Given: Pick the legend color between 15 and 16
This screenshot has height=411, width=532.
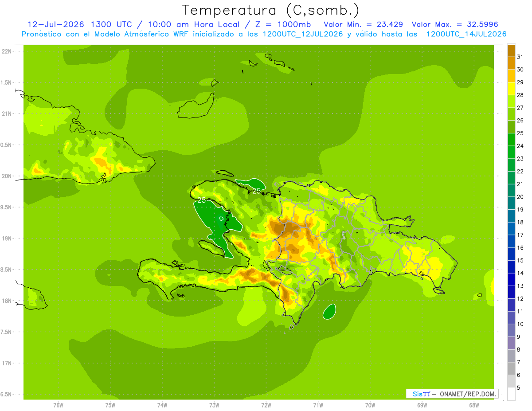Looking at the screenshot, I should coord(511,254).
